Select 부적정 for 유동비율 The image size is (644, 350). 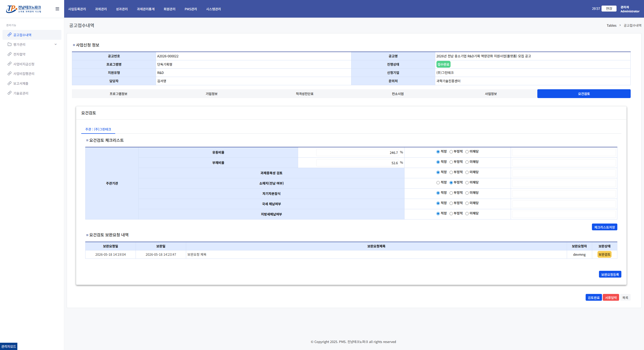[451, 152]
